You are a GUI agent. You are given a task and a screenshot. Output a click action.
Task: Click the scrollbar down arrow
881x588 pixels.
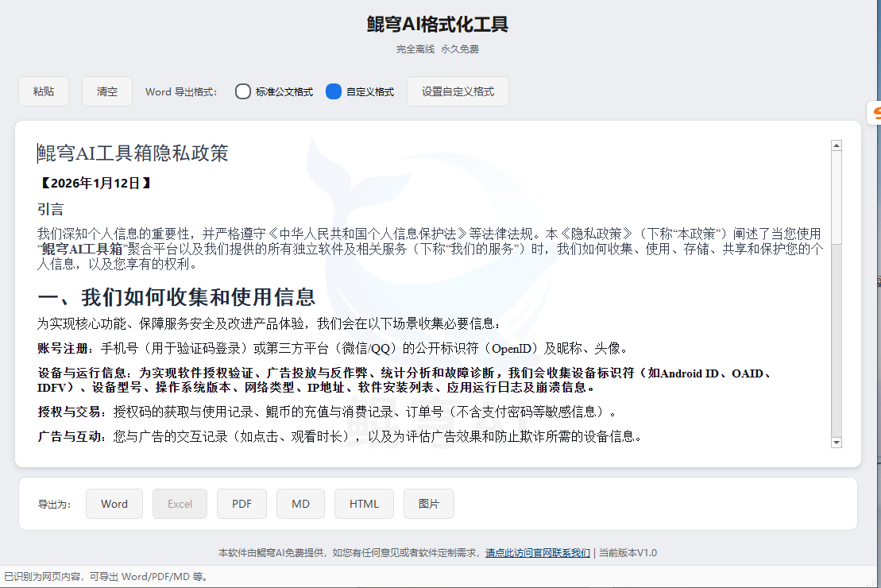pos(837,443)
